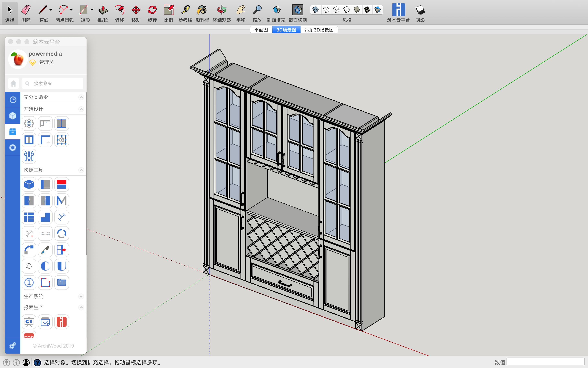
Task: Click the powermedia user avatar
Action: 18,59
